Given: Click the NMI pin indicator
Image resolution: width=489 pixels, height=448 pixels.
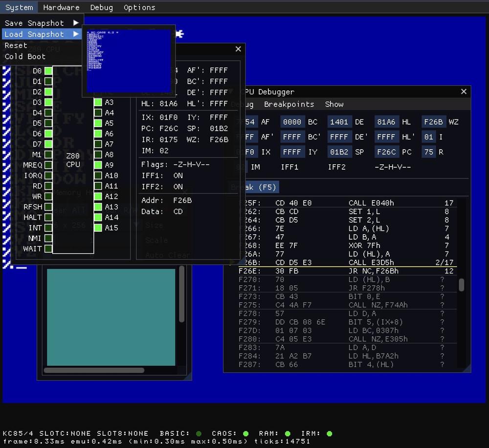Looking at the screenshot, I should [x=48, y=238].
